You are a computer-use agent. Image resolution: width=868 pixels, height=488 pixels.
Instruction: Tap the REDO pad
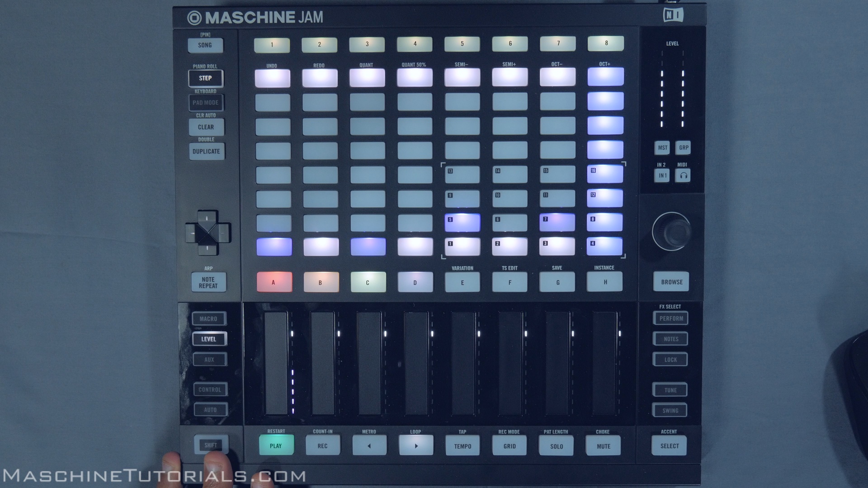(320, 78)
